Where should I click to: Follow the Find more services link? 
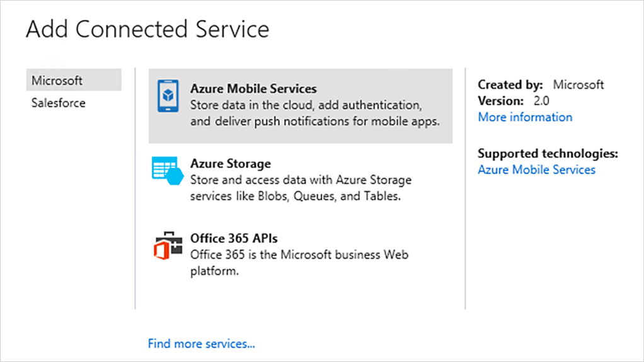pyautogui.click(x=201, y=344)
